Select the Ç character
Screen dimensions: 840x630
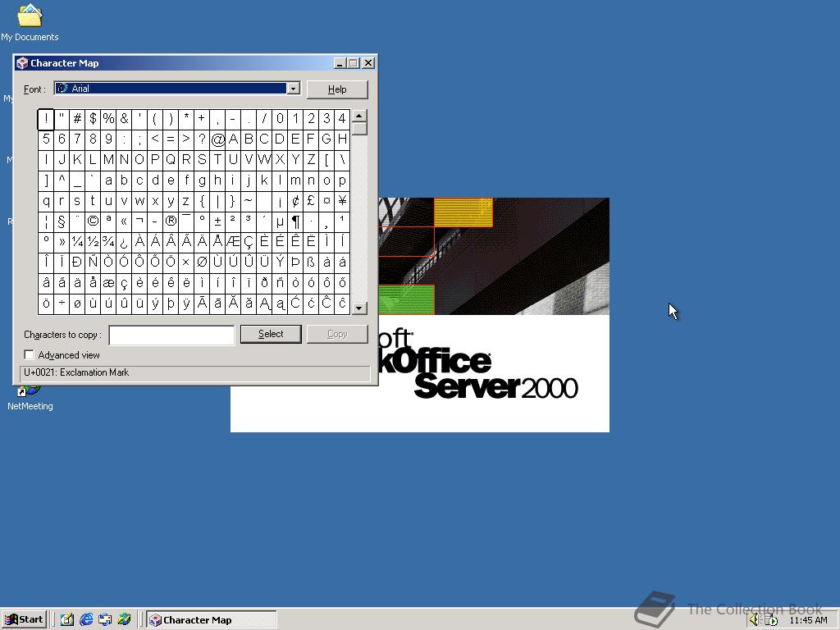pos(249,242)
